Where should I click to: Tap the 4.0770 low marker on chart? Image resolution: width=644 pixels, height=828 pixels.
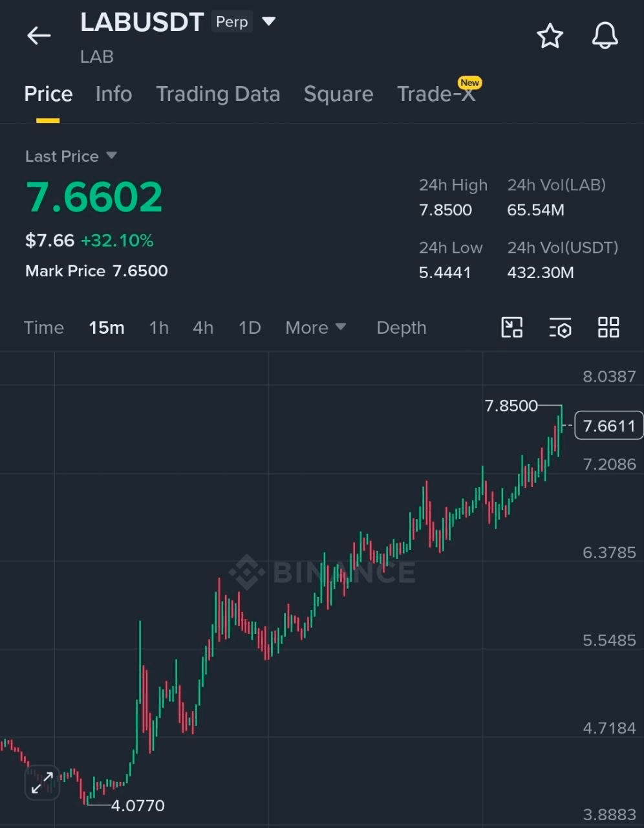138,805
